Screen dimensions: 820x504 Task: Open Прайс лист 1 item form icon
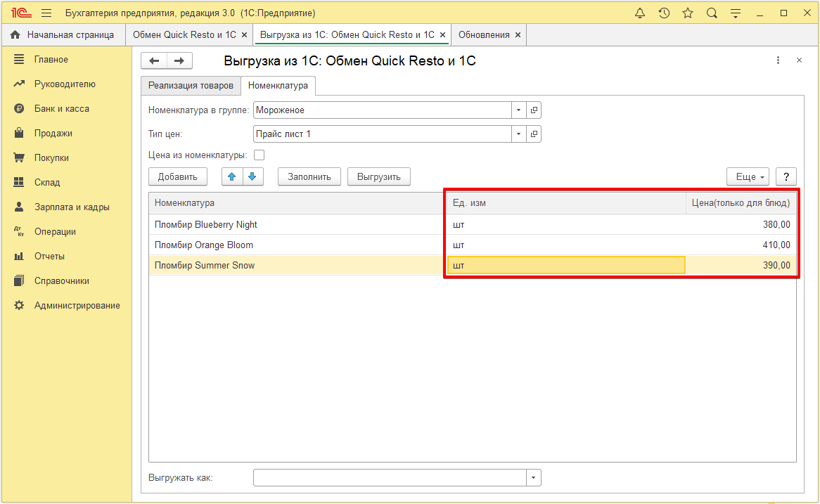(x=534, y=134)
